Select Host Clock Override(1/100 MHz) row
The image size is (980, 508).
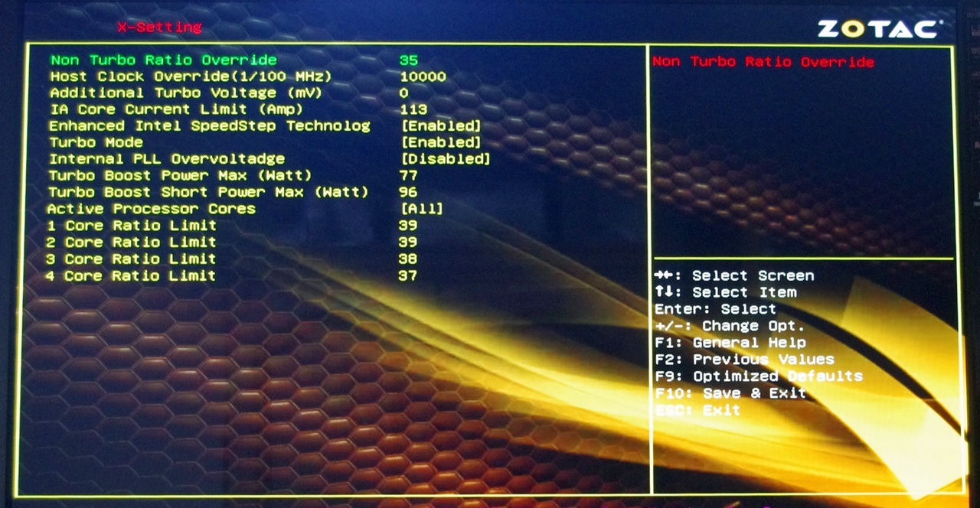point(248,77)
